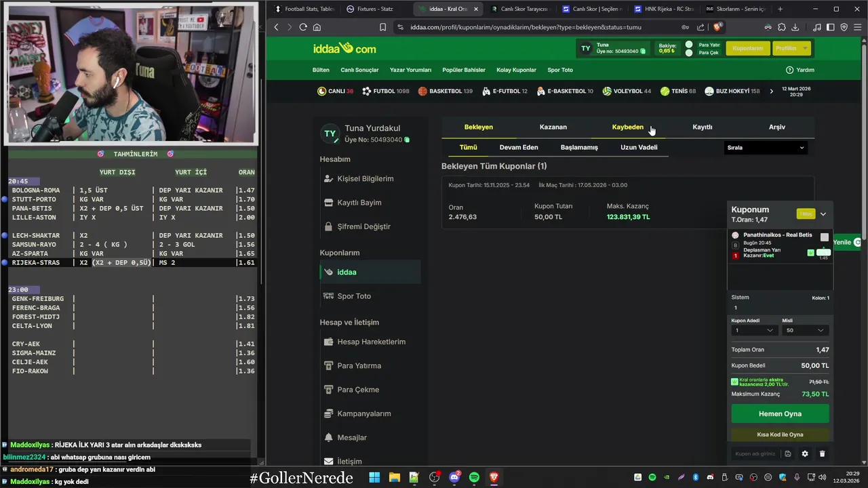Select the Uzun Vadeli sub-tab
This screenshot has width=868, height=488.
[639, 147]
